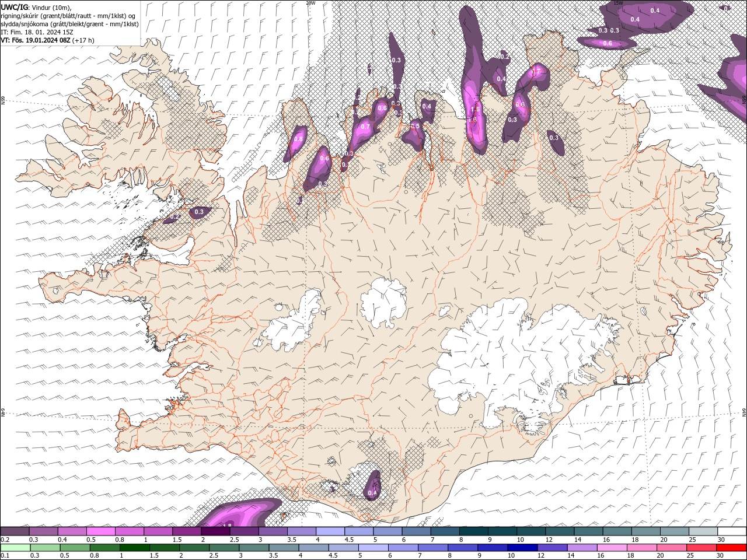Pick the pale grey 25 swatch in snow legend
747x560 pixels.
(703, 531)
